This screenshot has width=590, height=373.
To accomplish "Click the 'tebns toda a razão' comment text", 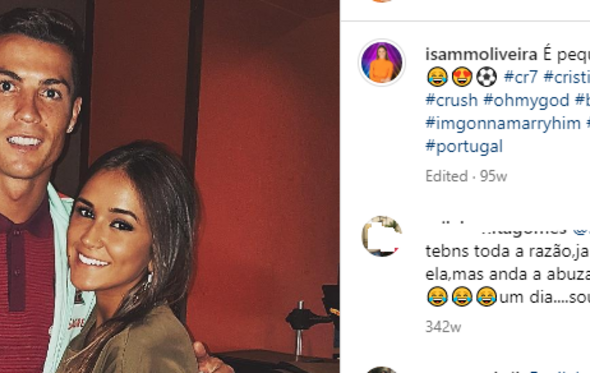I will coord(508,274).
